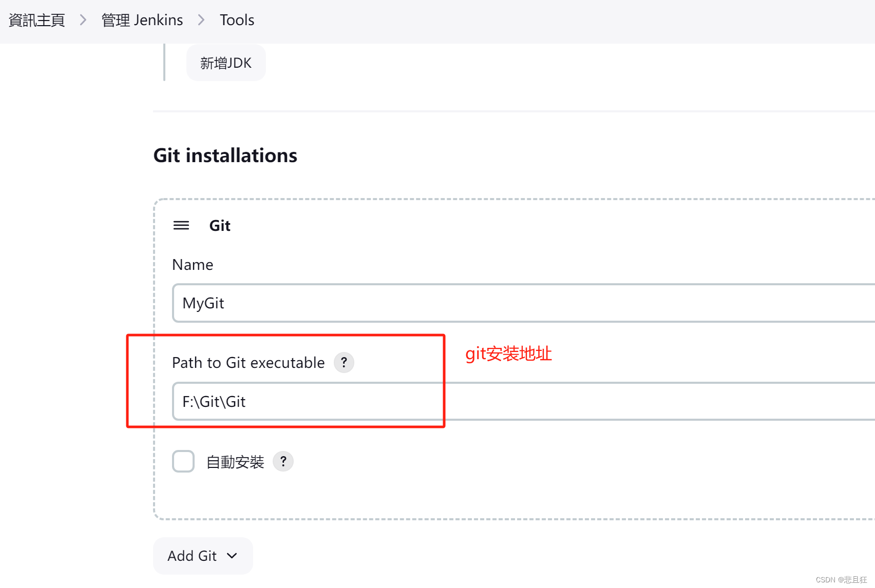
Task: Click the Add Git dropdown arrow
Action: pyautogui.click(x=232, y=556)
